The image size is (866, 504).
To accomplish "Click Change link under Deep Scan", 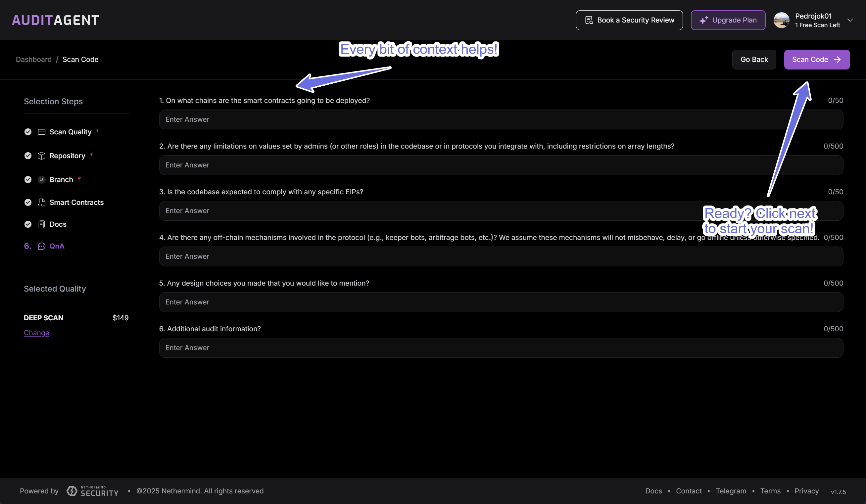I will [x=36, y=333].
